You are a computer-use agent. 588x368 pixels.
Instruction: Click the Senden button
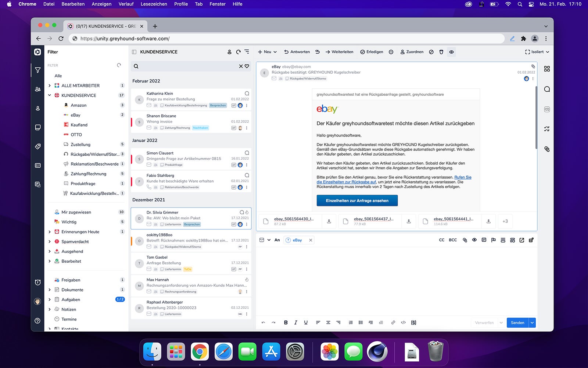click(x=517, y=323)
